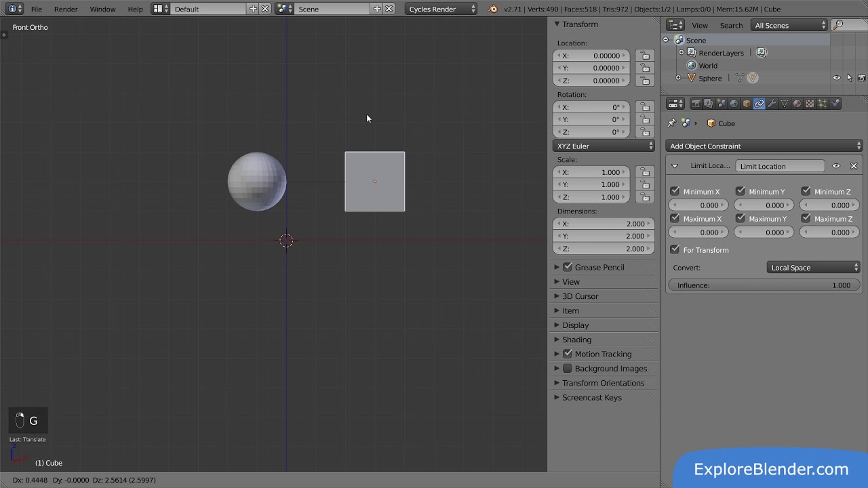Viewport: 868px width, 488px height.
Task: Expand the Transform Orientations panel
Action: coord(557,383)
